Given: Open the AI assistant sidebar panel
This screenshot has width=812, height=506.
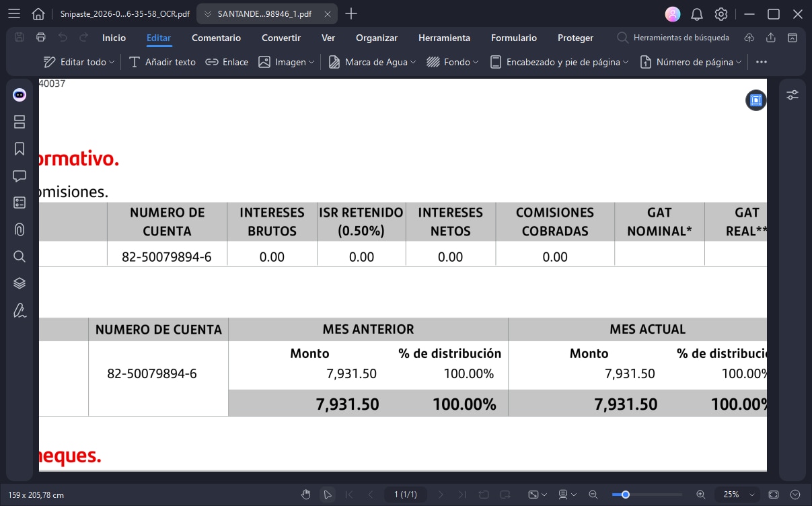Looking at the screenshot, I should coord(19,95).
